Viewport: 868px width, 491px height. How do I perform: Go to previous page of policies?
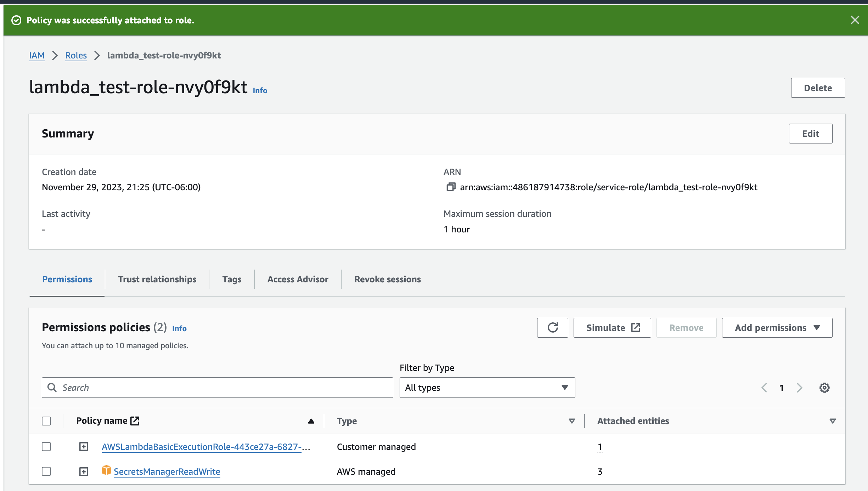[x=764, y=388]
